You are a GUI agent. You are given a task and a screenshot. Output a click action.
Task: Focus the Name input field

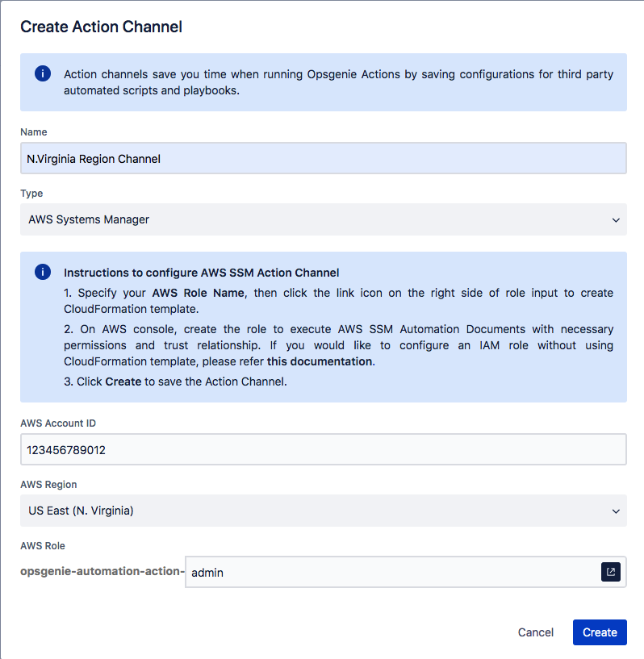[324, 158]
